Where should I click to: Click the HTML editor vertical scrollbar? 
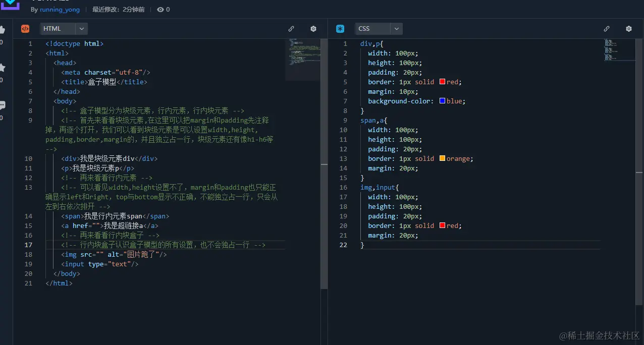point(324,164)
